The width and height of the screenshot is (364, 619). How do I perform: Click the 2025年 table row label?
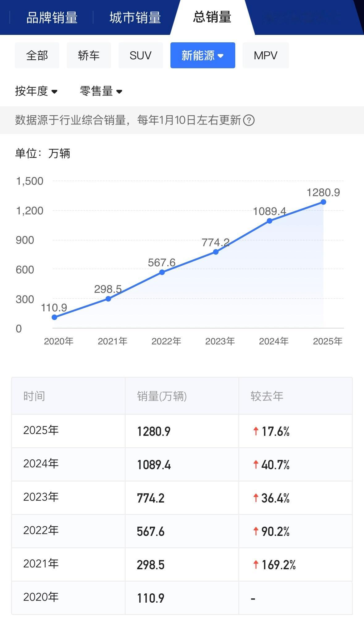(41, 430)
